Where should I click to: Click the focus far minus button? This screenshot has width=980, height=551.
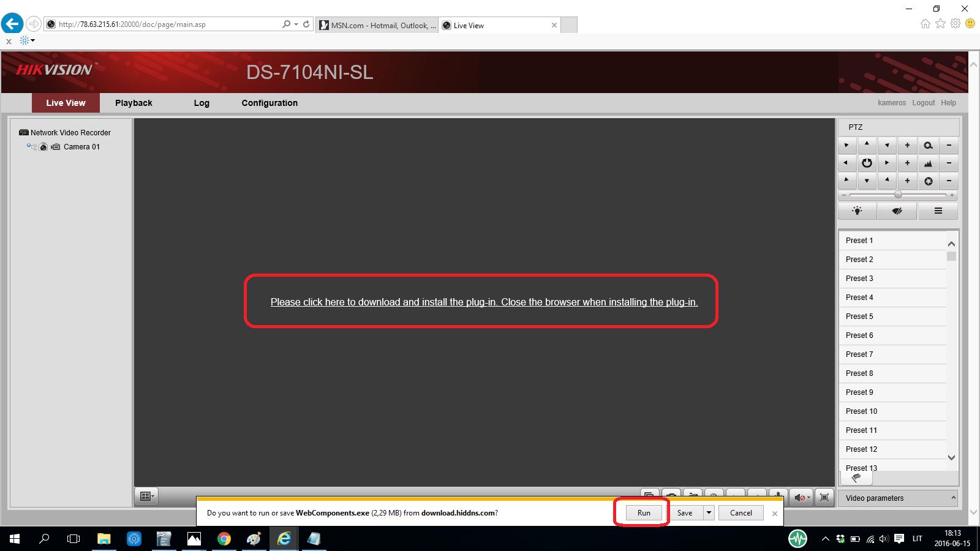(949, 163)
